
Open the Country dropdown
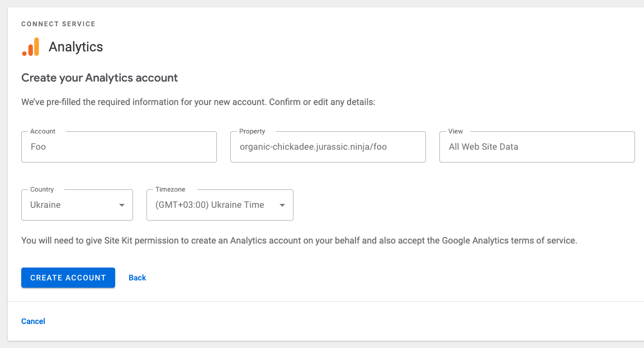tap(77, 205)
